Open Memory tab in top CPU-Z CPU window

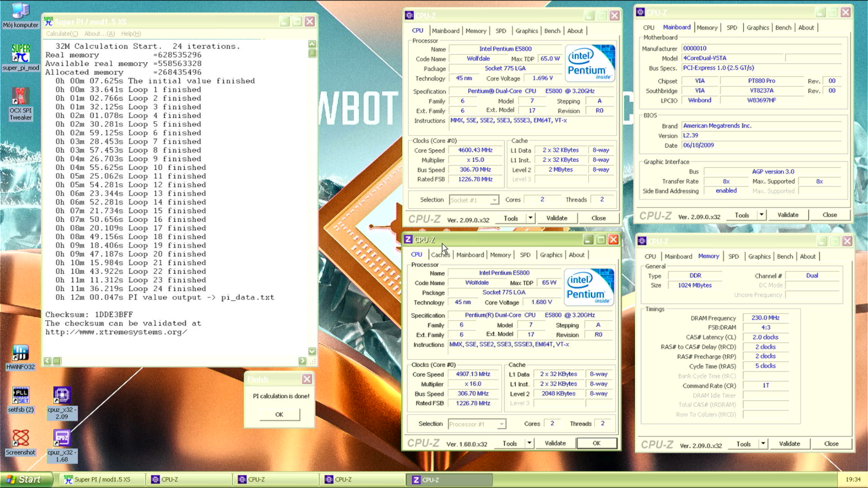[476, 31]
